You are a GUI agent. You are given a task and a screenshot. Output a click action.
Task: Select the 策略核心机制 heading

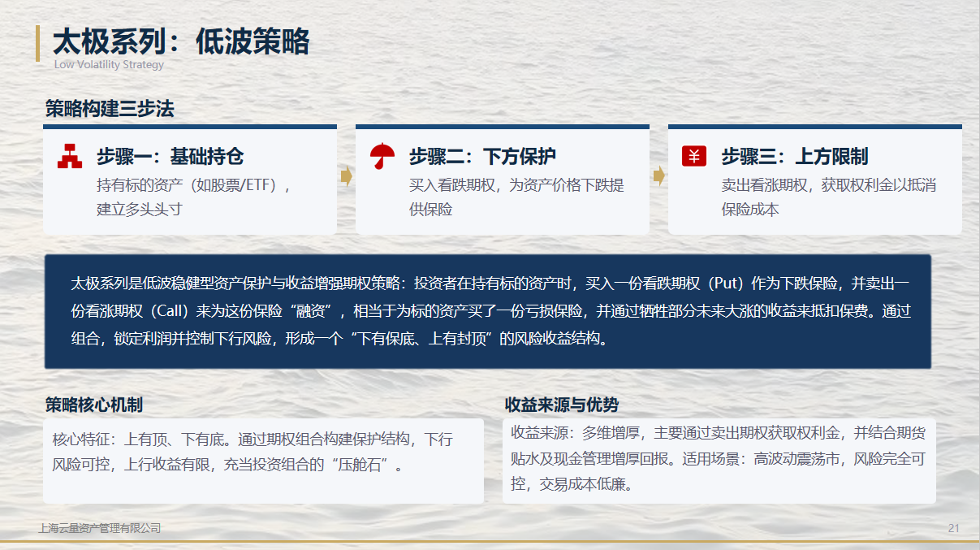coord(94,405)
